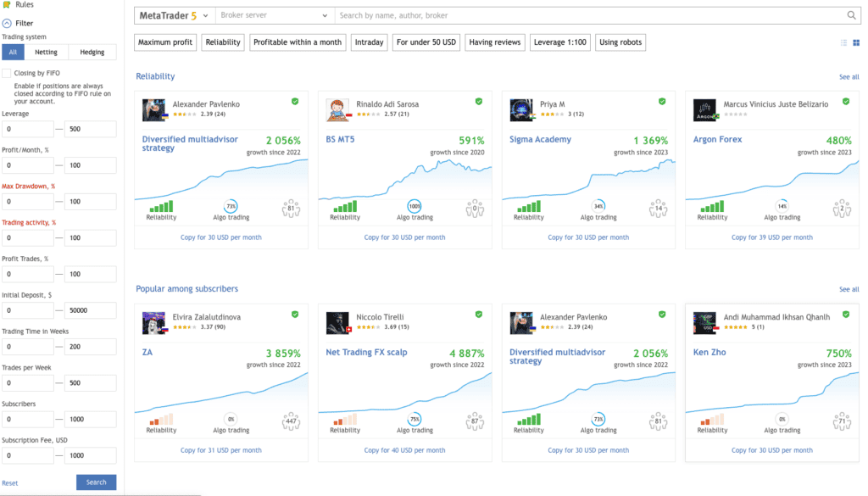The width and height of the screenshot is (868, 496).
Task: Click the Ken Zho growth chart
Action: tap(771, 392)
